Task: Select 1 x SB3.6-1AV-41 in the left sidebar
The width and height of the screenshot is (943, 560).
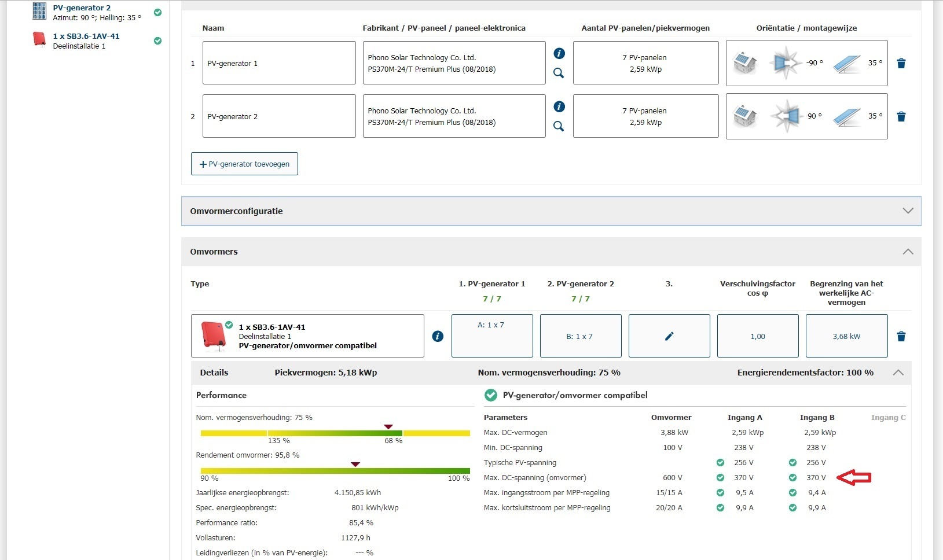Action: (86, 36)
